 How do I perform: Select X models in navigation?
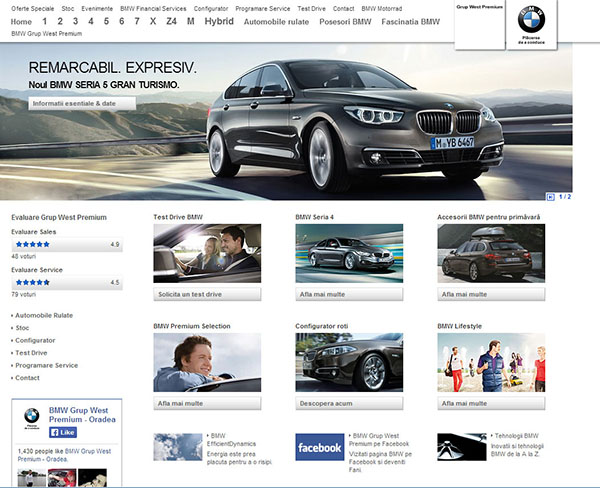153,21
